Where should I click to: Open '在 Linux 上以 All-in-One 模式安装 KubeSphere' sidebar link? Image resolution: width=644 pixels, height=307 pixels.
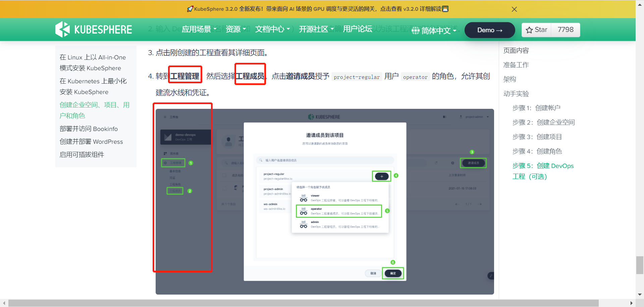(93, 63)
